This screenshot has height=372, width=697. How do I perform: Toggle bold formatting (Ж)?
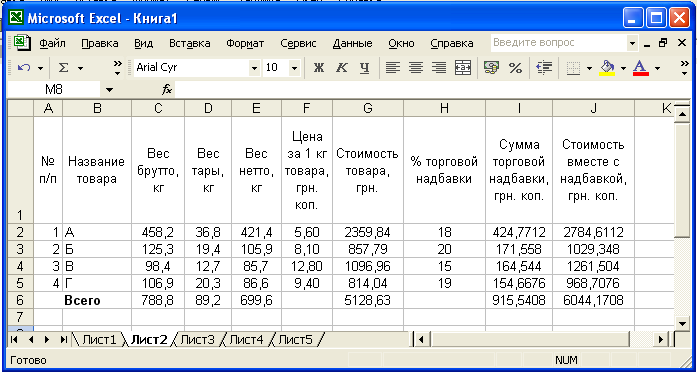319,68
